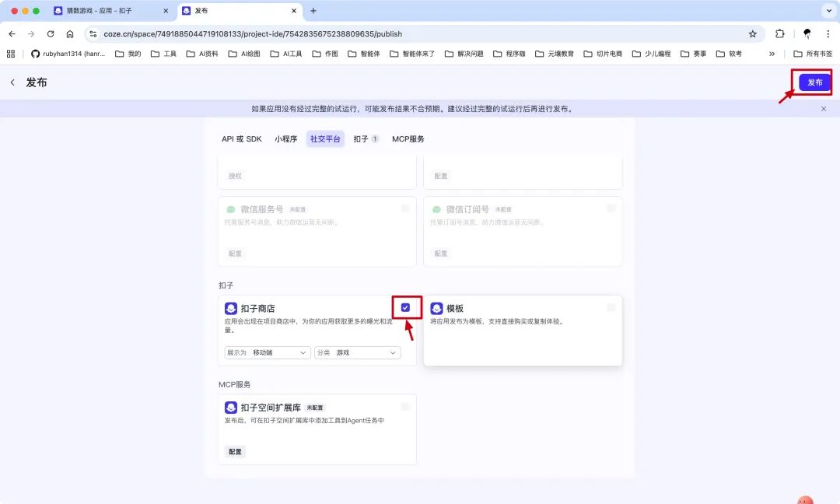
Task: Open the 少儿编程 bookmark folder
Action: click(652, 54)
